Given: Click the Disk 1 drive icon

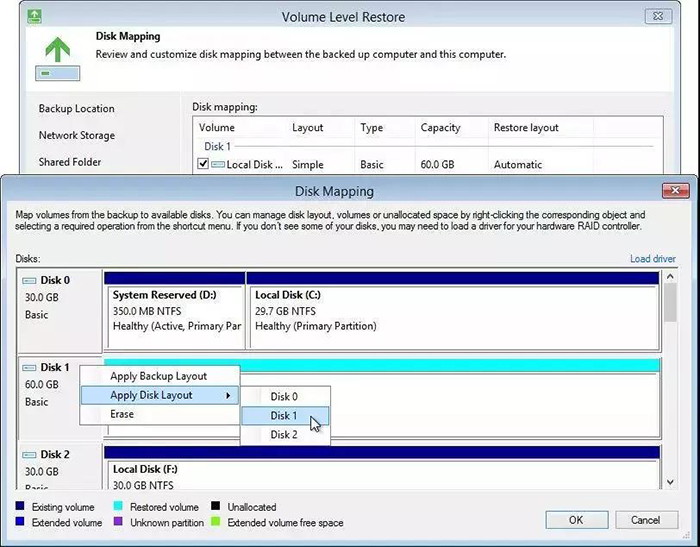Looking at the screenshot, I should [x=29, y=368].
